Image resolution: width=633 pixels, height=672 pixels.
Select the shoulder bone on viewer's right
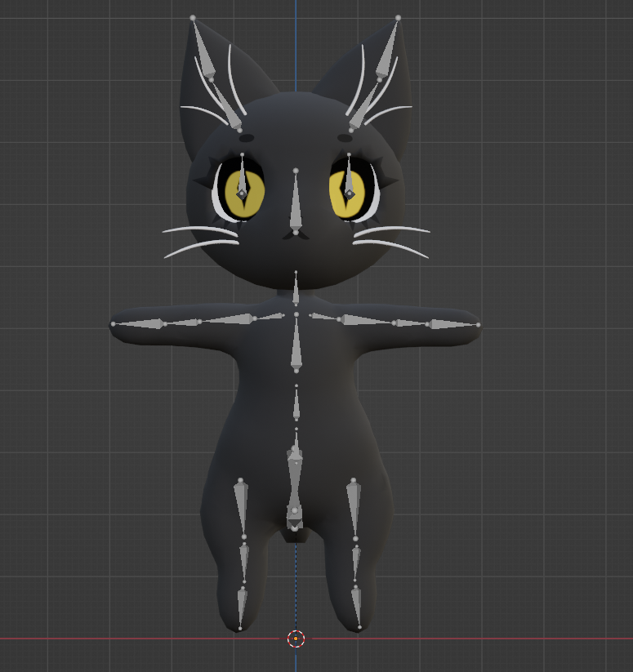(324, 317)
